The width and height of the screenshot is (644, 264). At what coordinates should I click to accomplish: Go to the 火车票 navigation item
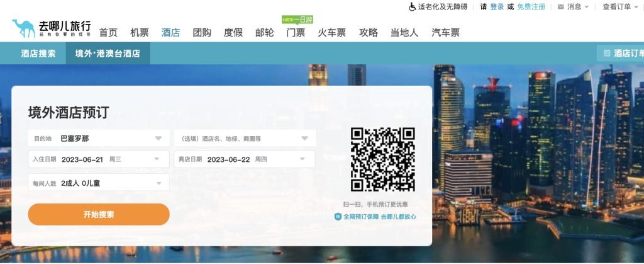[332, 33]
